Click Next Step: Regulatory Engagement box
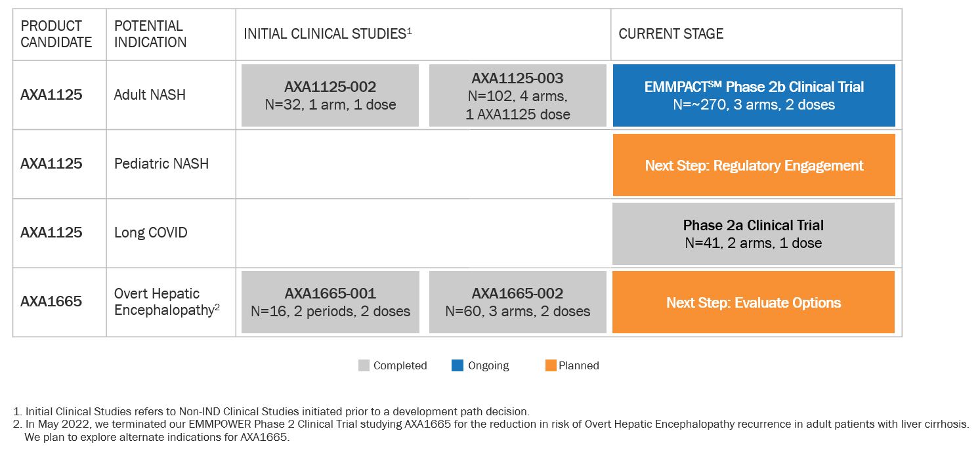The width and height of the screenshot is (980, 452). pyautogui.click(x=754, y=165)
